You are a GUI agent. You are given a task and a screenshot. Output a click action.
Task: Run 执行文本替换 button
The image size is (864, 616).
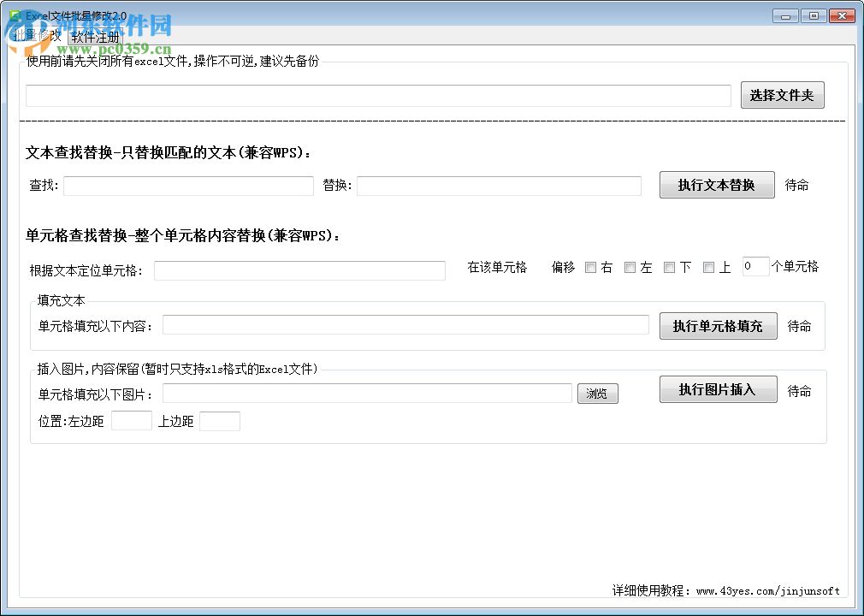tap(716, 185)
